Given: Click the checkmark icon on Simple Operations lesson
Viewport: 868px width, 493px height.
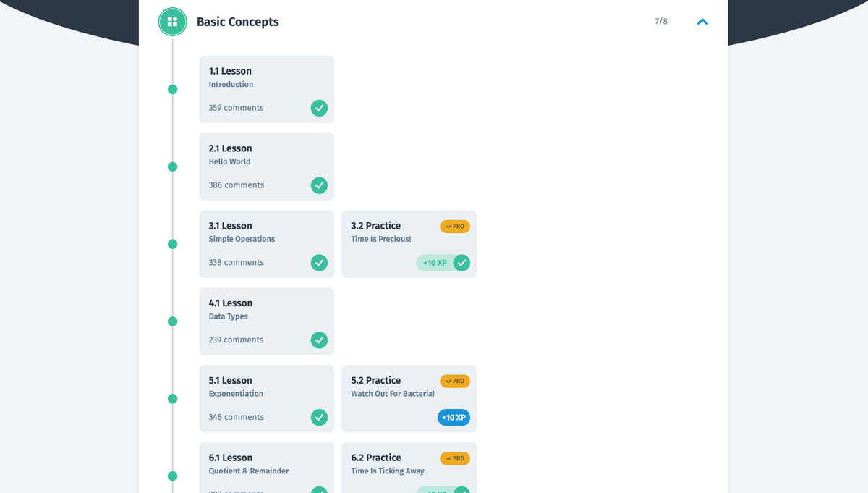Looking at the screenshot, I should pos(319,263).
